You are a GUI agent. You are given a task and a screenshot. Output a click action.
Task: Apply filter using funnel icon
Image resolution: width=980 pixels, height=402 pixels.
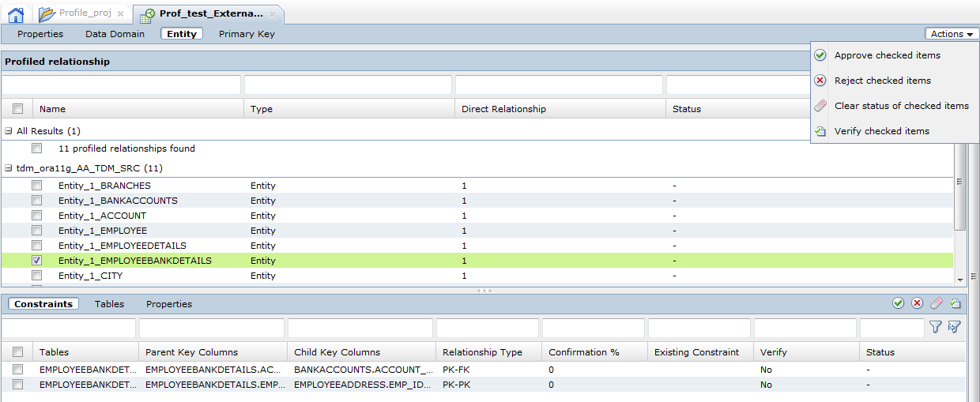(936, 327)
